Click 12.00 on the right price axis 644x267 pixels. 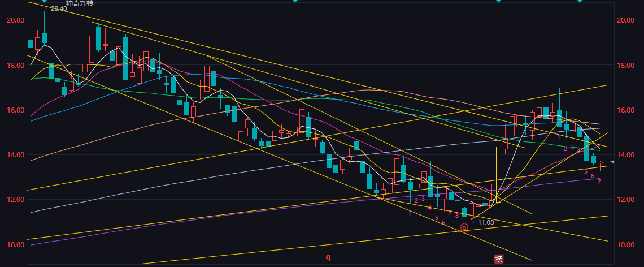(625, 200)
